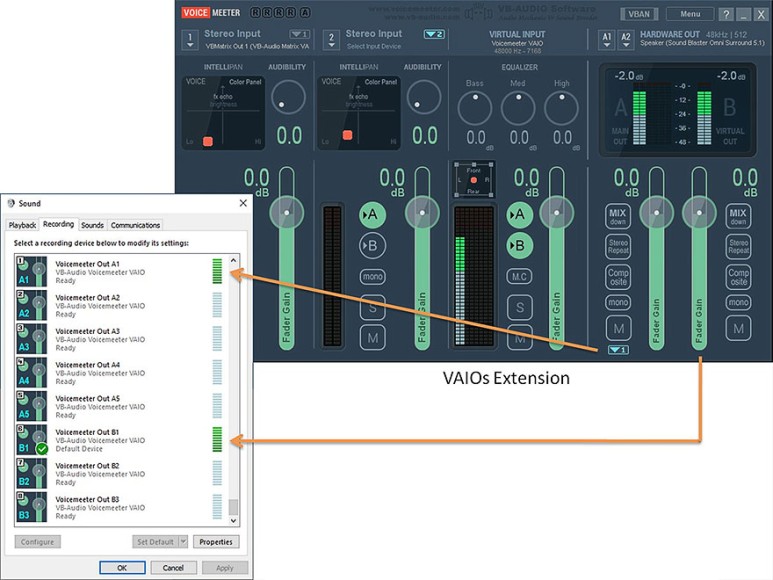773x580 pixels.
Task: Click the level meter of Voicemeeter Out B1
Action: click(217, 440)
